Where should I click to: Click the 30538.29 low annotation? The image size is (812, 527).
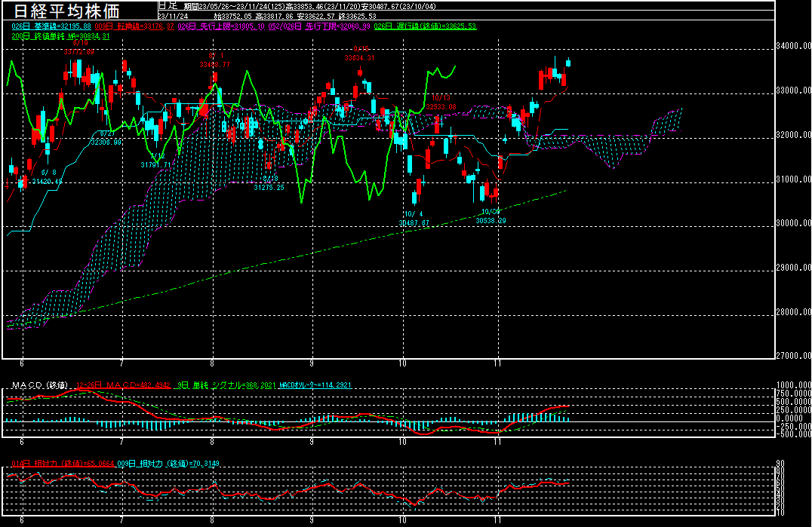click(491, 221)
